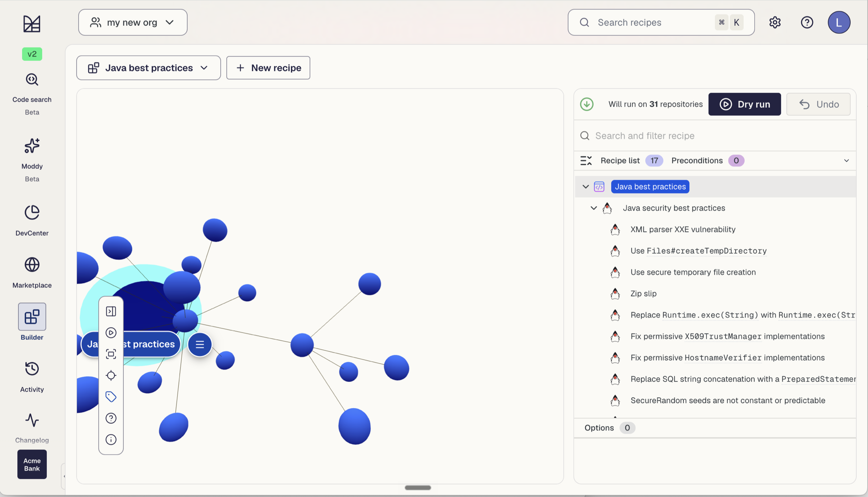The width and height of the screenshot is (868, 497).
Task: Click the collapse-all list icon
Action: (x=586, y=160)
